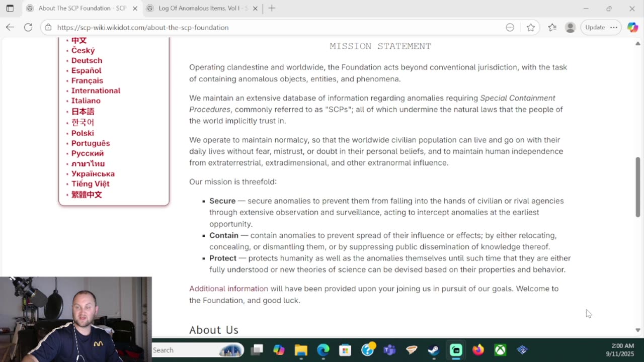This screenshot has width=644, height=362.
Task: Click the Windows taskbar Search box
Action: pos(198,350)
